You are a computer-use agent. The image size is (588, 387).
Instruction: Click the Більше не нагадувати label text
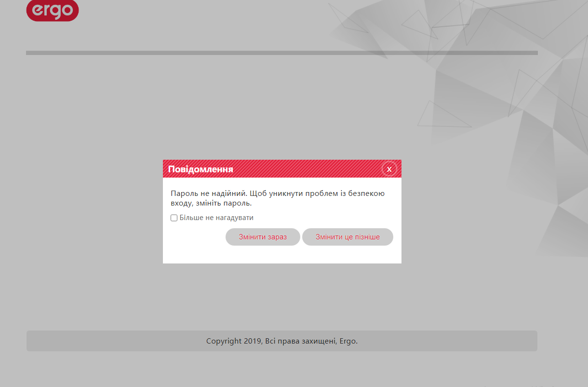216,218
